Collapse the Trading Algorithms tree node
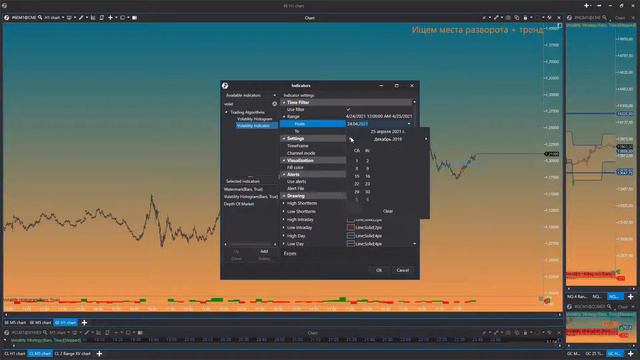This screenshot has height=360, width=640. pyautogui.click(x=227, y=112)
